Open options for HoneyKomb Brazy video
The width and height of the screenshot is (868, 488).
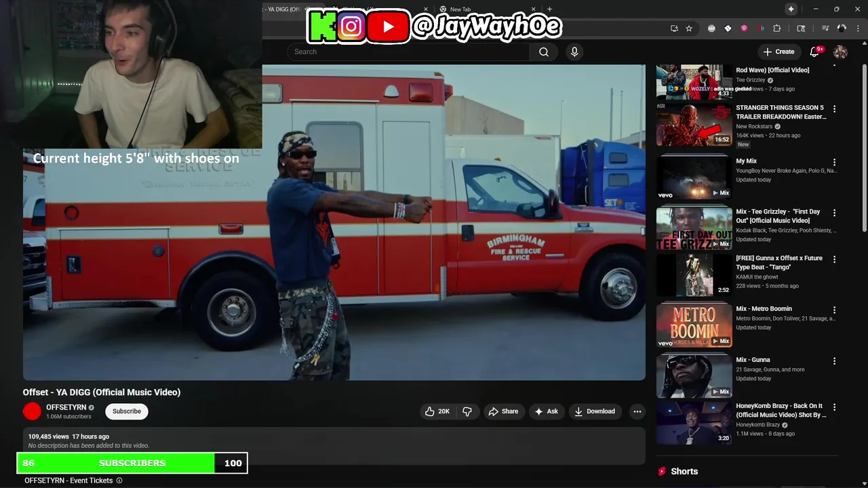[834, 407]
